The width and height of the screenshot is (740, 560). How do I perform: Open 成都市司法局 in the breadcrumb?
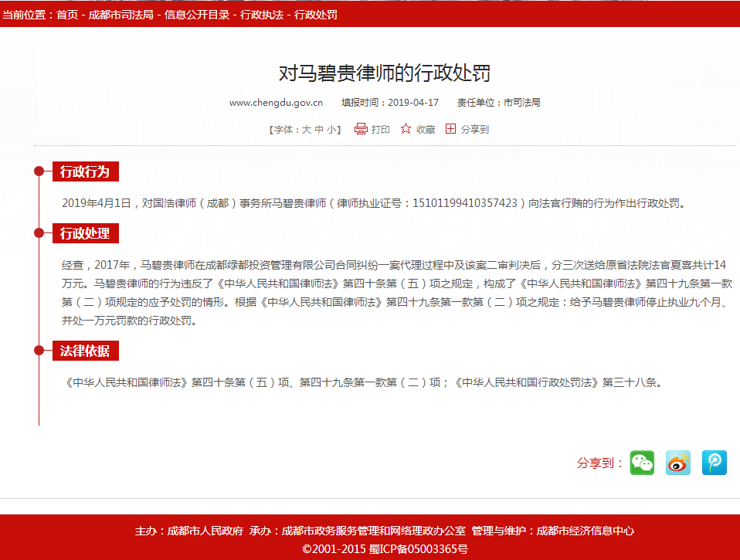(121, 15)
